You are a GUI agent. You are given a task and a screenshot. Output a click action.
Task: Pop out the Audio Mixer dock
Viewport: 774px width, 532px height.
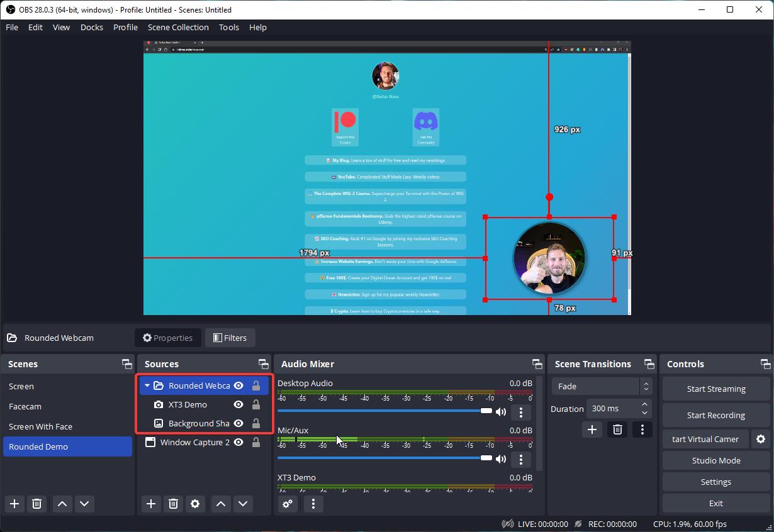[537, 364]
